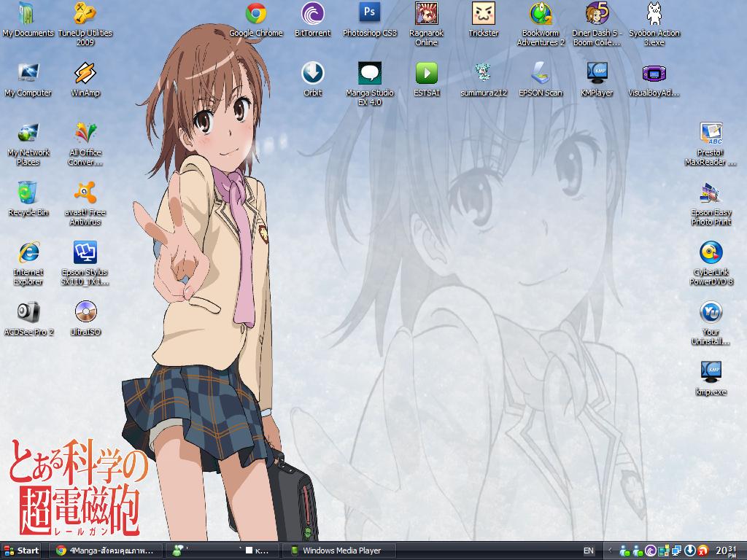747x560 pixels.
Task: Select the Orbit downloader desktop shortcut
Action: 312,80
